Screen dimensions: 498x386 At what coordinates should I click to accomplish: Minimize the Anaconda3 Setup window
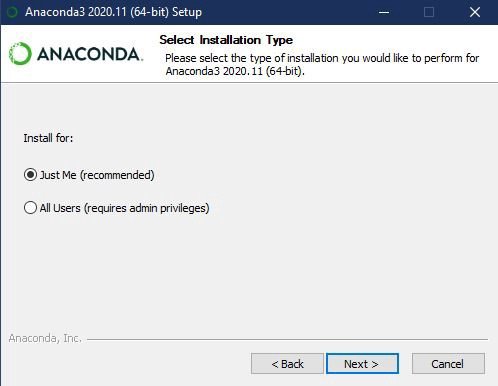384,12
